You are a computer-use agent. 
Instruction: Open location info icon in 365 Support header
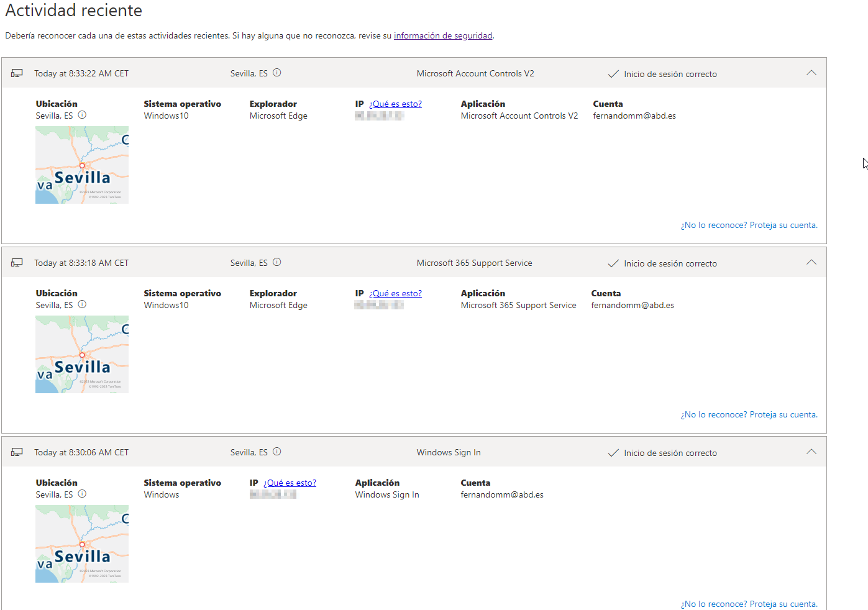(x=277, y=262)
